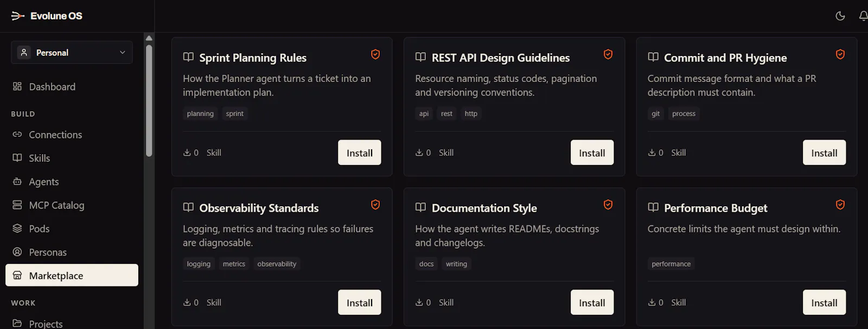
Task: Click the Agents robot icon
Action: 17,181
